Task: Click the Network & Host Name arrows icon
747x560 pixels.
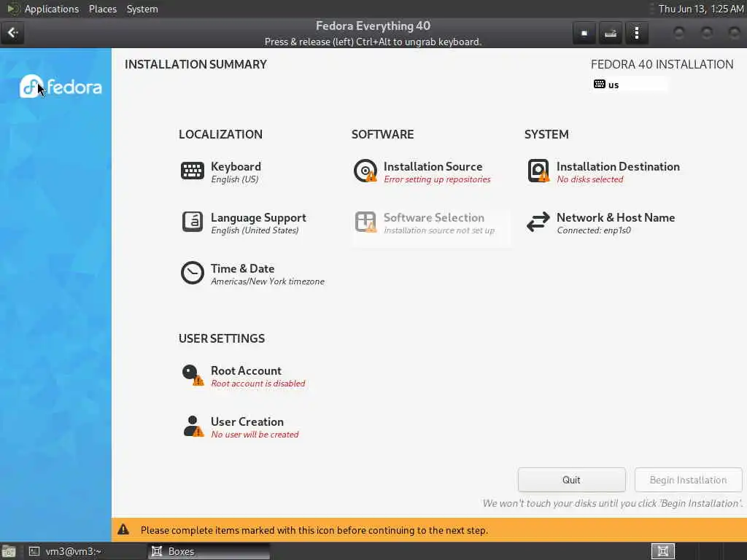Action: [538, 222]
